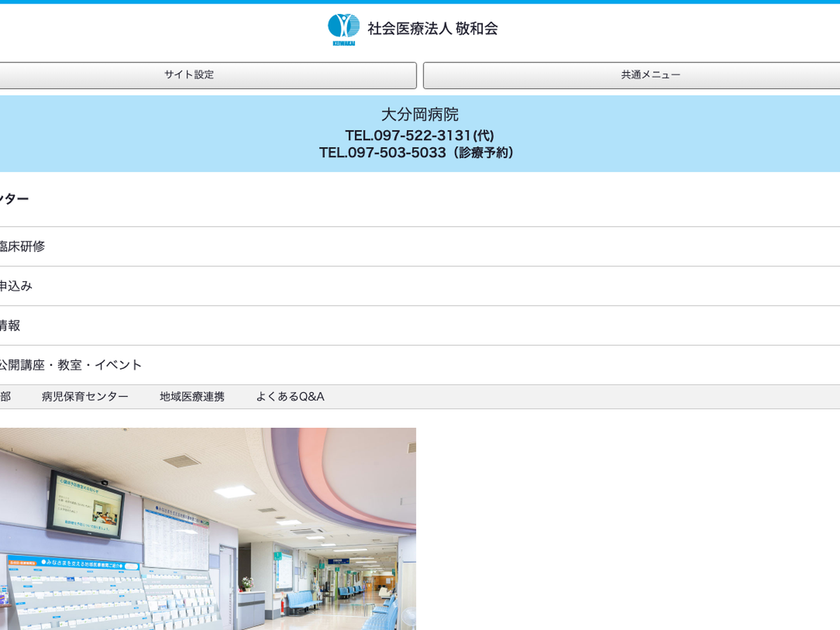Click the small KEIWAKAI caption under the logo
Image resolution: width=840 pixels, height=630 pixels.
tap(344, 43)
